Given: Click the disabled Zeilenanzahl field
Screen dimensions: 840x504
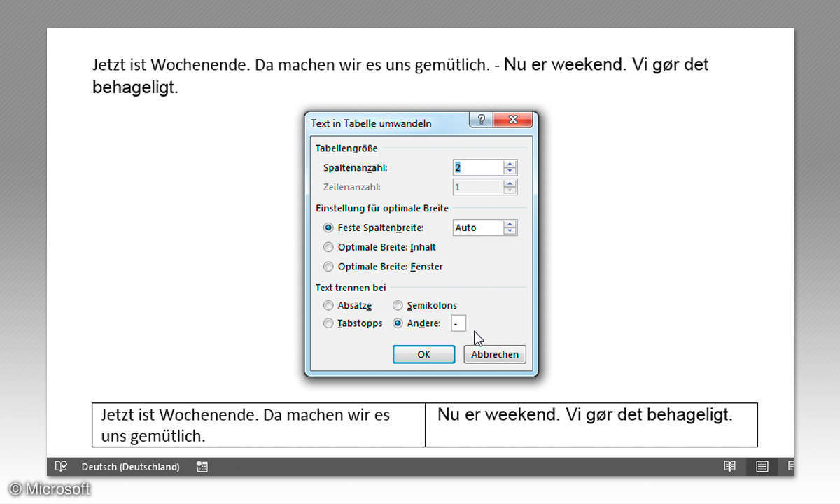Looking at the screenshot, I should [478, 188].
